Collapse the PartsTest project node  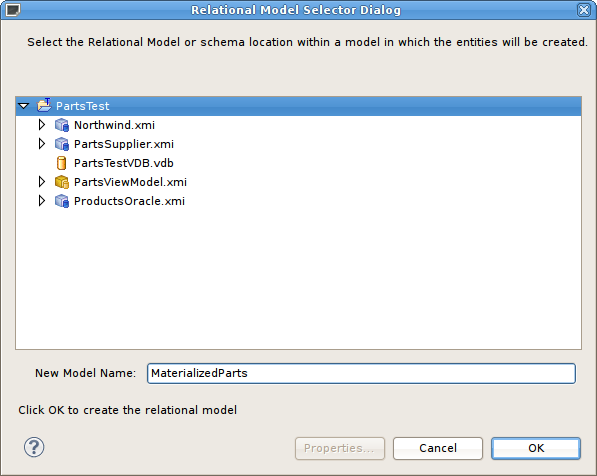tap(24, 106)
